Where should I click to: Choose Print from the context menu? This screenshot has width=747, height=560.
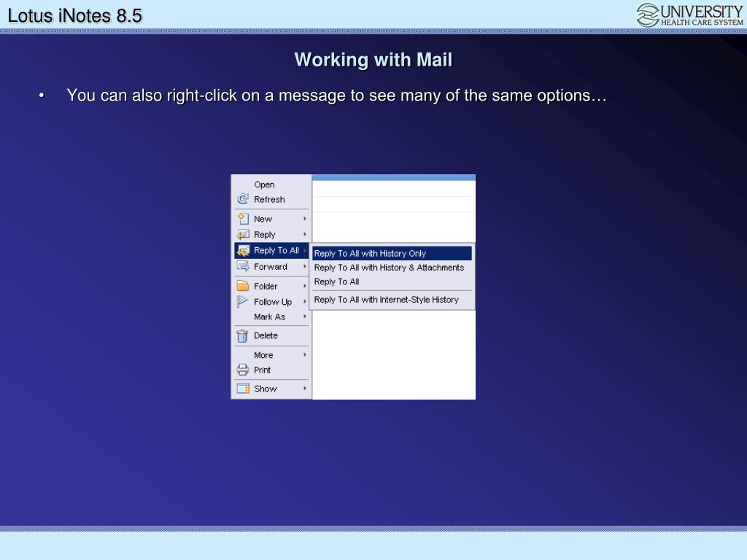click(x=271, y=370)
